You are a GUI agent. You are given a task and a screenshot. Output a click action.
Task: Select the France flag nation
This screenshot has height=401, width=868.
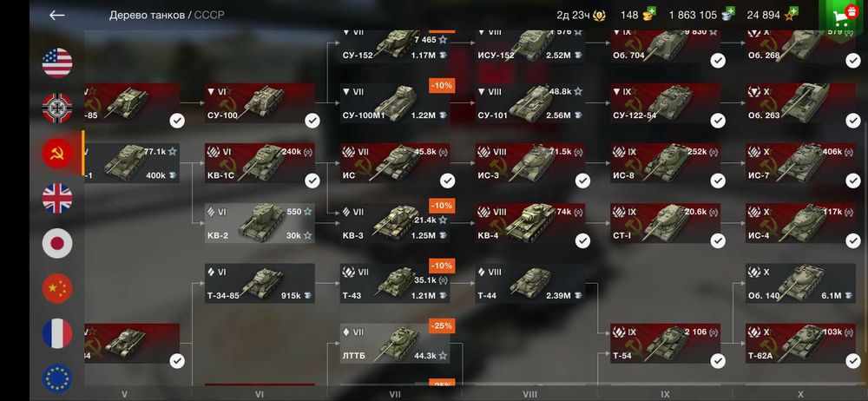[57, 333]
